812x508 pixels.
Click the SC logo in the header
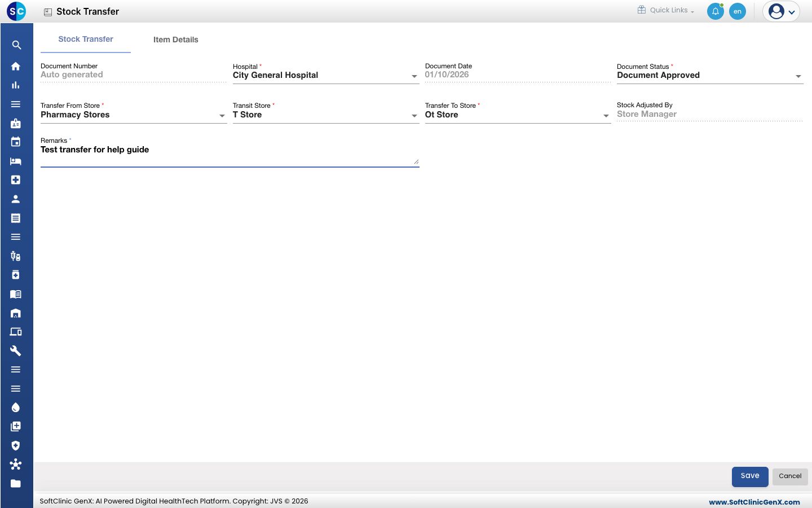(16, 11)
